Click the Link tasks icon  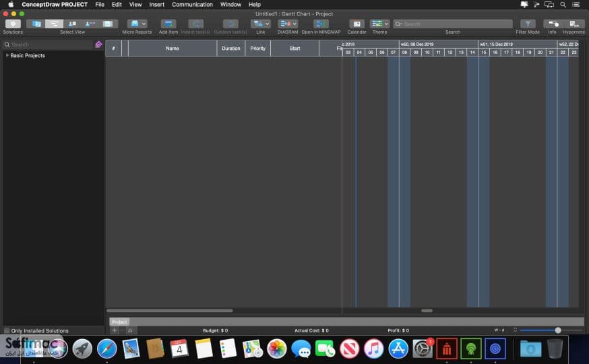coord(257,24)
